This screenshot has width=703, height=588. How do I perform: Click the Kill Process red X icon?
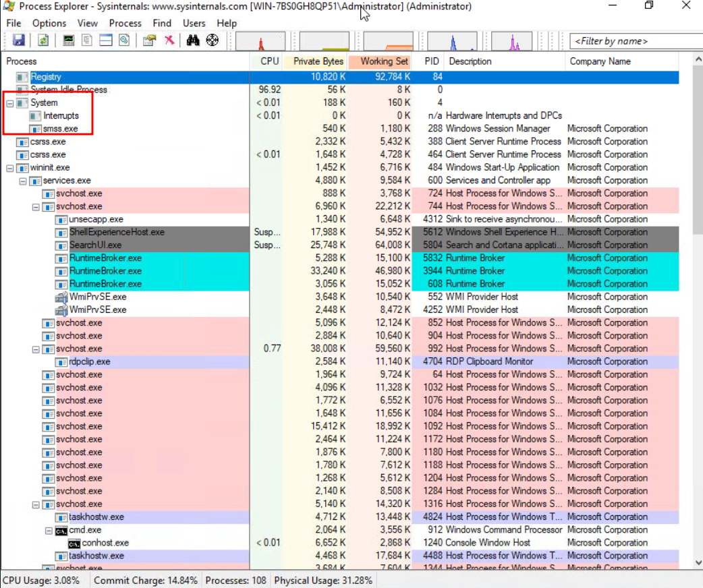point(169,40)
